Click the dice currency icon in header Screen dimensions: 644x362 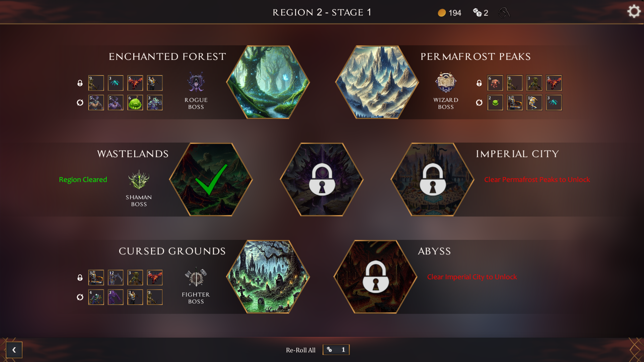[x=477, y=13]
